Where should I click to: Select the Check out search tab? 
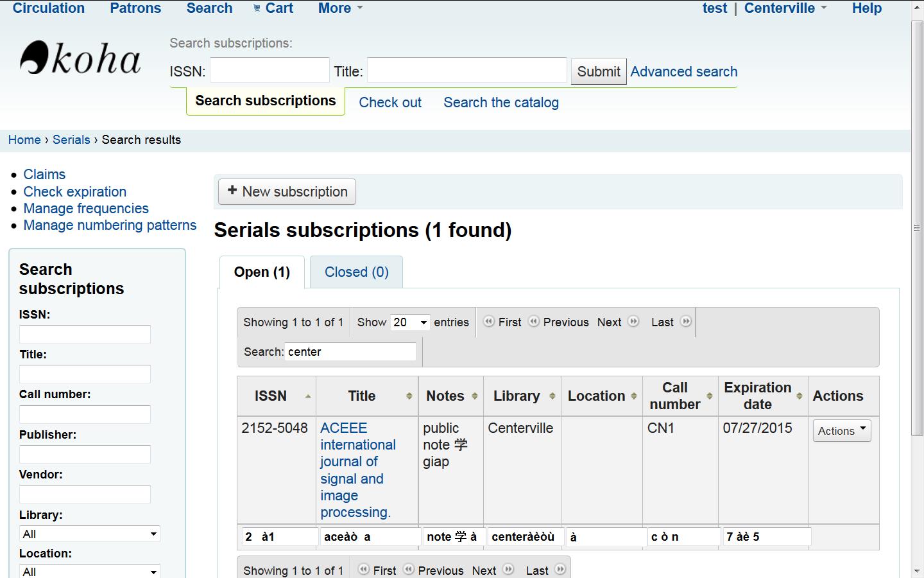point(389,103)
